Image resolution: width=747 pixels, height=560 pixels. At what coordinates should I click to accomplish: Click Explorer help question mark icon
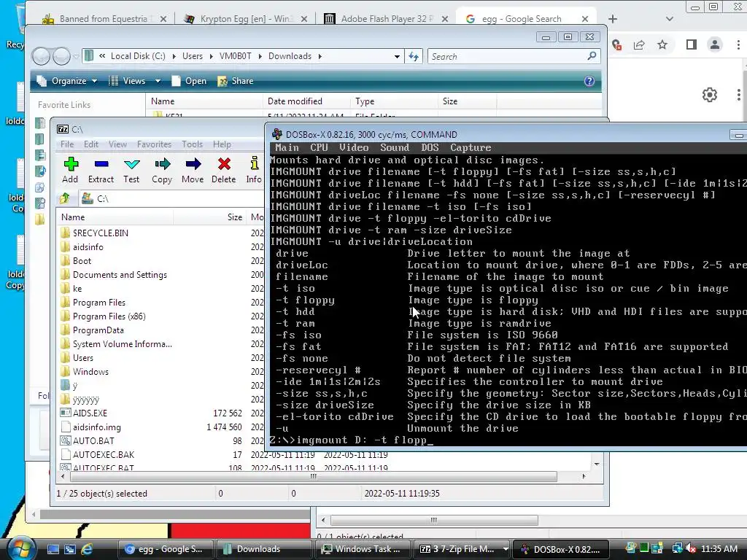coord(589,81)
